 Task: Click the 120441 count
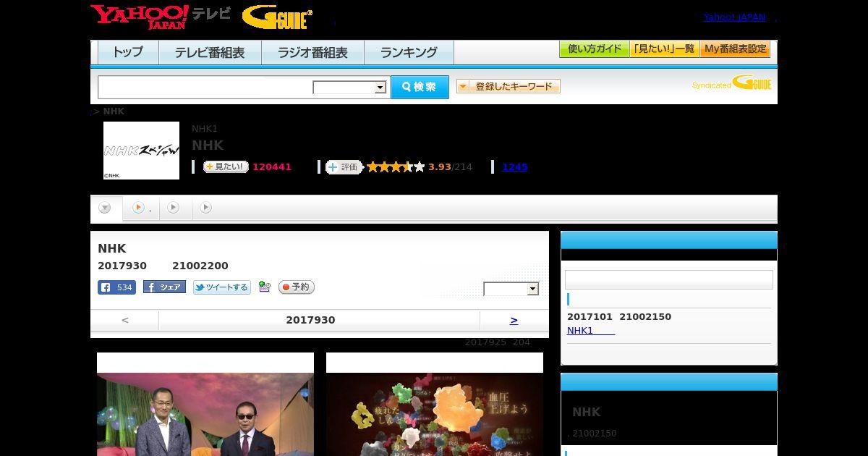272,167
